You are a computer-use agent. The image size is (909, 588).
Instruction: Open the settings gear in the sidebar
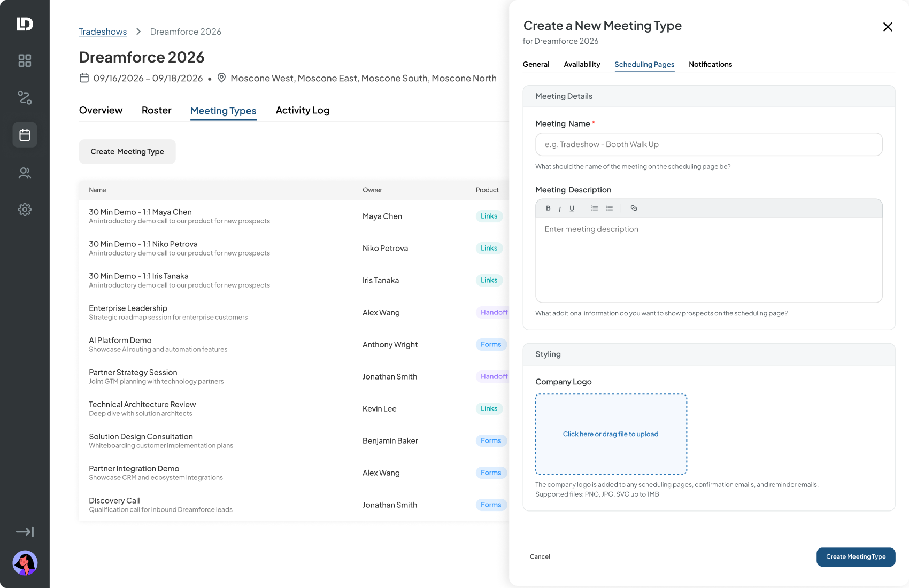tap(25, 210)
